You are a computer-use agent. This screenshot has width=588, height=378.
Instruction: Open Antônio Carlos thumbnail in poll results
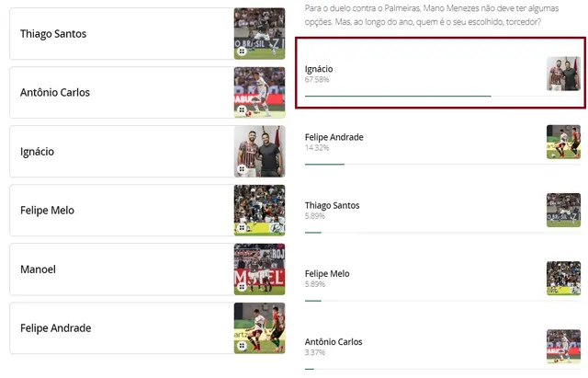(563, 346)
